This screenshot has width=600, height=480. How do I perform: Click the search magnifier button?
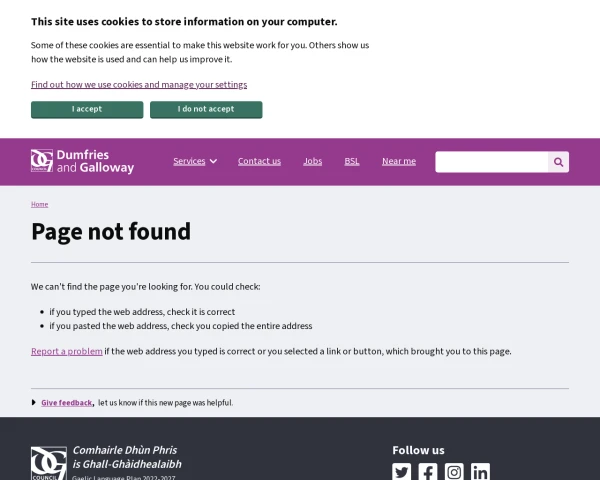pyautogui.click(x=558, y=162)
